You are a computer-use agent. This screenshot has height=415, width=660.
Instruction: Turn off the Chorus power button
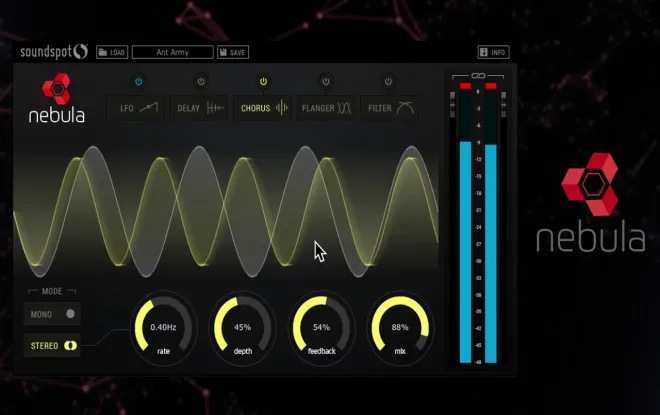click(x=263, y=81)
